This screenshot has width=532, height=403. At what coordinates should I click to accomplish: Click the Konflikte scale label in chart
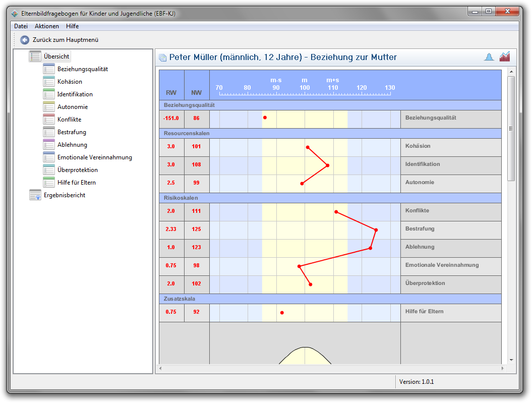point(417,210)
